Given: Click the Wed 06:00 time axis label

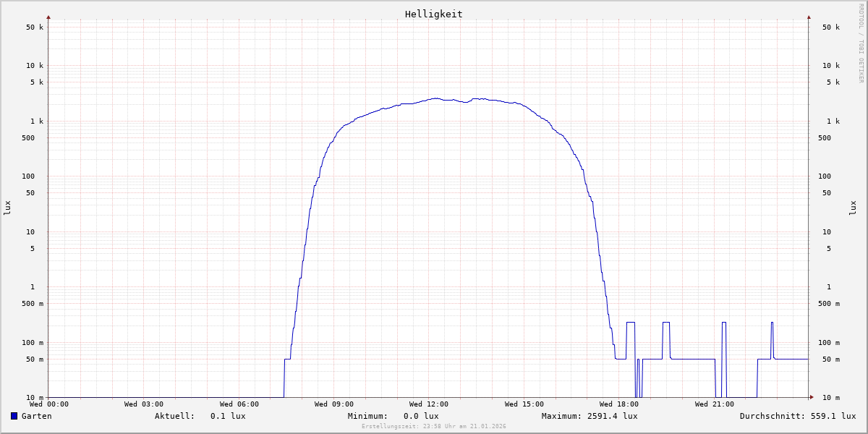Looking at the screenshot, I should (x=239, y=404).
